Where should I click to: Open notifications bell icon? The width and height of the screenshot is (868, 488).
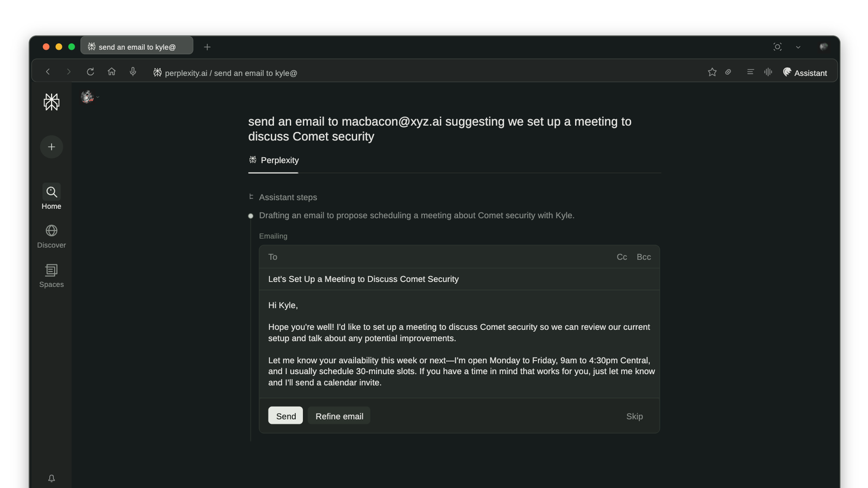click(x=52, y=478)
